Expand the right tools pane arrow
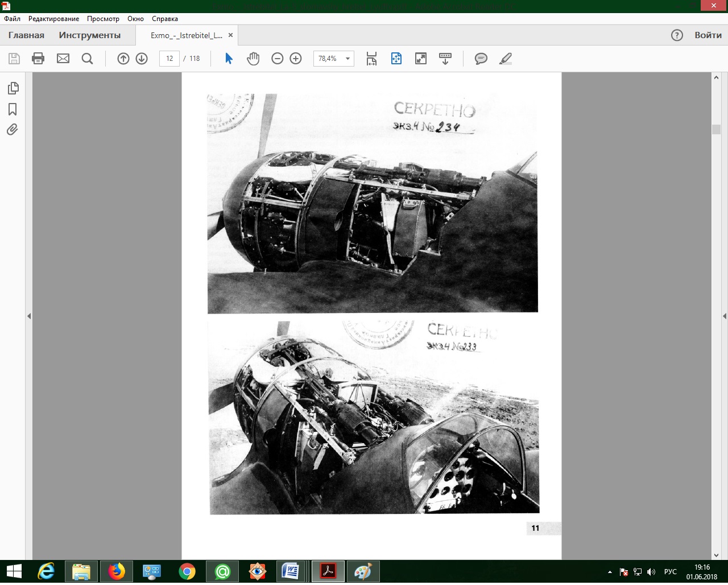This screenshot has height=585, width=728. coord(724,316)
